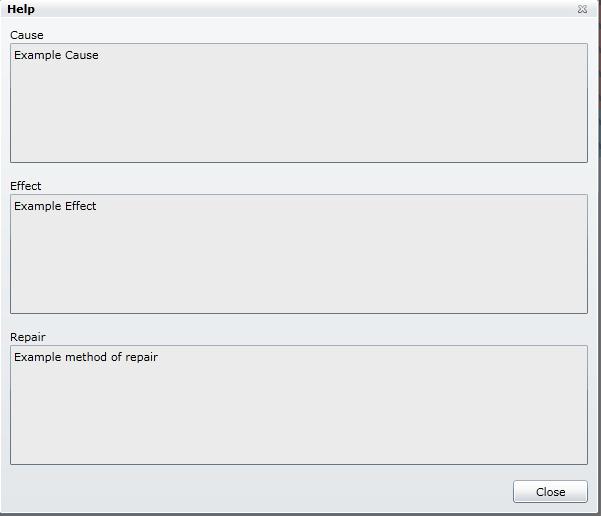The height and width of the screenshot is (516, 601).
Task: Click inside the Cause text box
Action: 298,110
